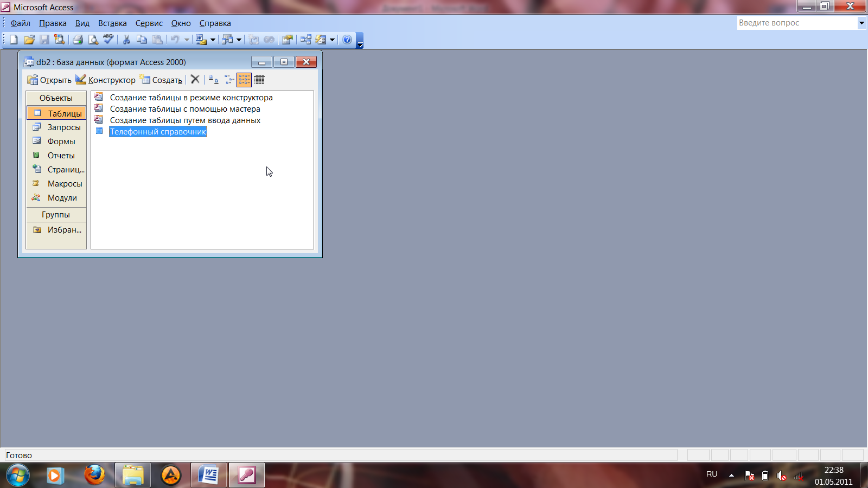Click the Print toolbar icon
868x488 pixels.
point(78,40)
